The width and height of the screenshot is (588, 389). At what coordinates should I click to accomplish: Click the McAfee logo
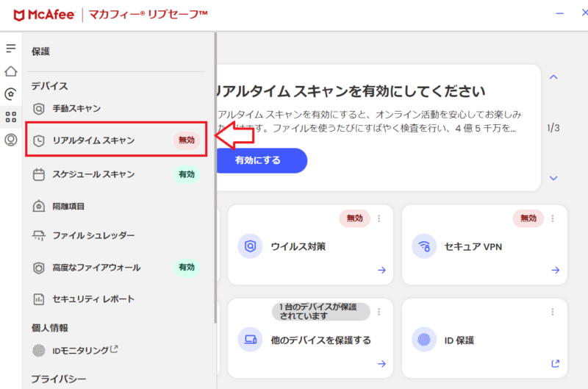pos(44,15)
